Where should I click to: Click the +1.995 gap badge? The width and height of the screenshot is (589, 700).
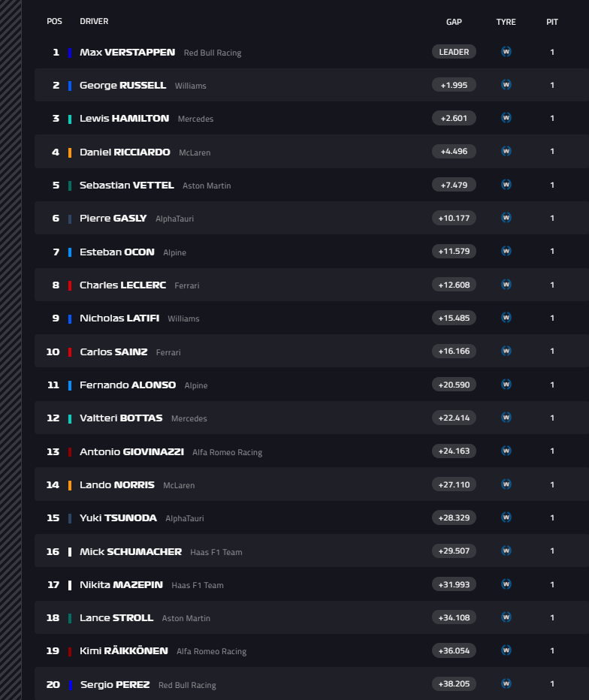pyautogui.click(x=454, y=85)
